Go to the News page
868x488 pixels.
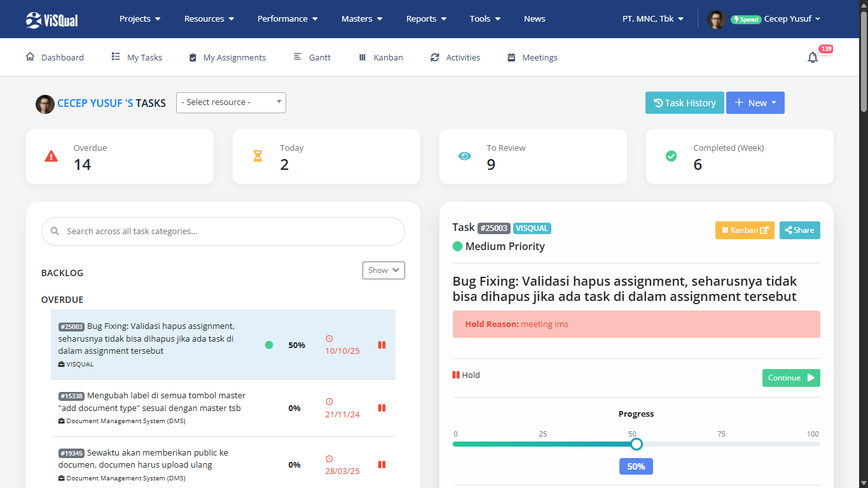tap(535, 19)
